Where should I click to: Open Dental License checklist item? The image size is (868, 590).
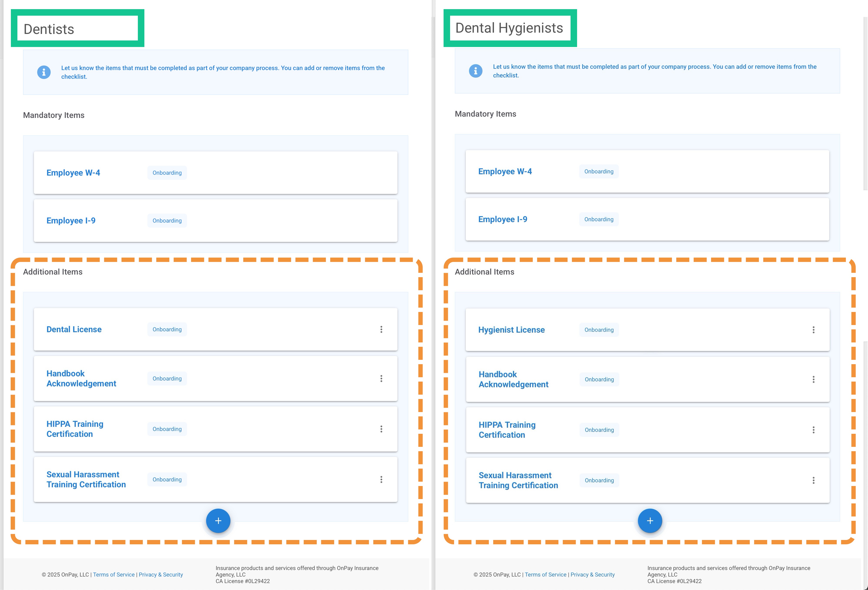(x=74, y=329)
